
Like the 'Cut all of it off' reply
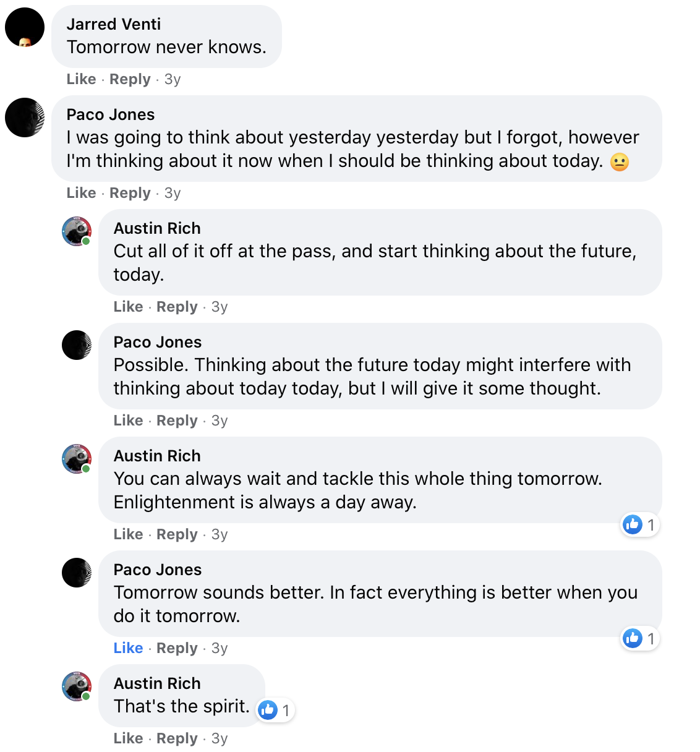128,307
